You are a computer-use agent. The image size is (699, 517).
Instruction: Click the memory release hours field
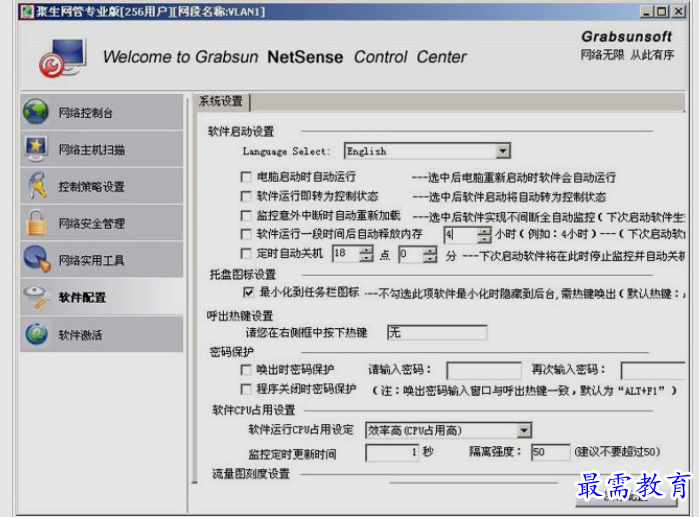[x=461, y=235]
